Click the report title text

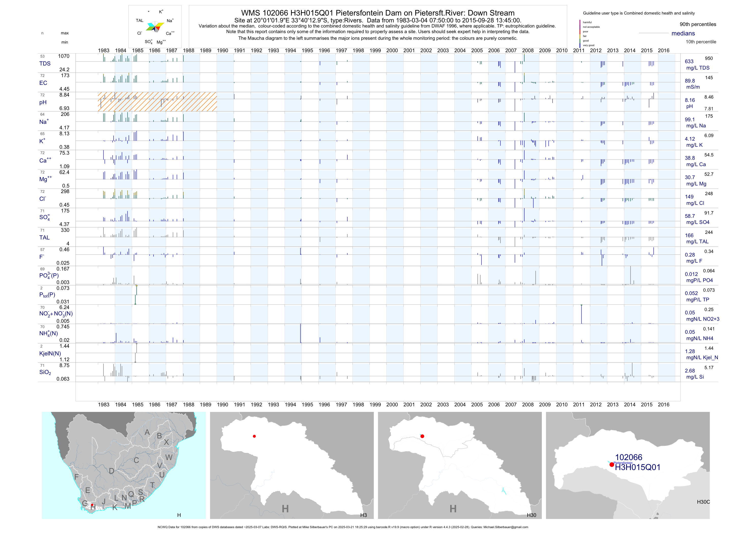(378, 13)
